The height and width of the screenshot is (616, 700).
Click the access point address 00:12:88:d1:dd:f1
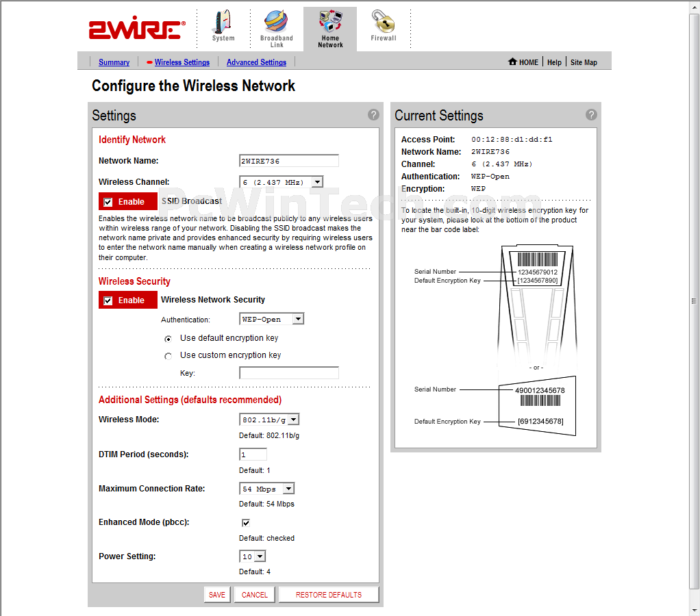click(x=512, y=140)
